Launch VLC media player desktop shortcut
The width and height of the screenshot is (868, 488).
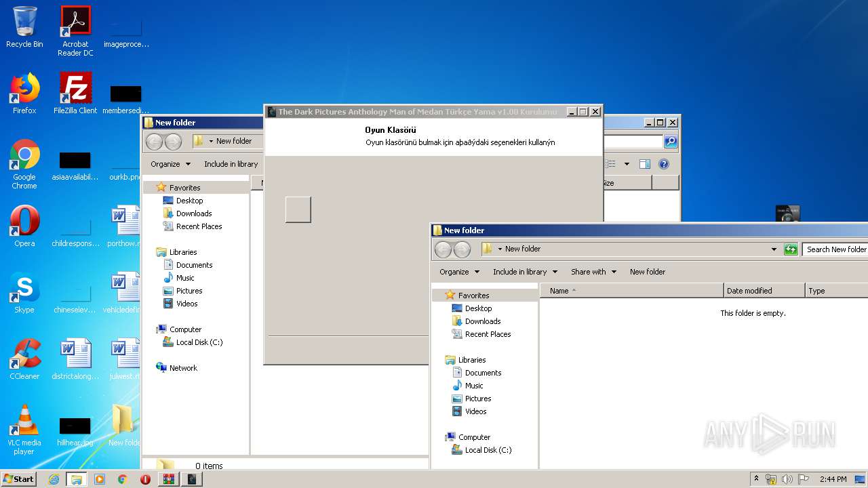24,430
